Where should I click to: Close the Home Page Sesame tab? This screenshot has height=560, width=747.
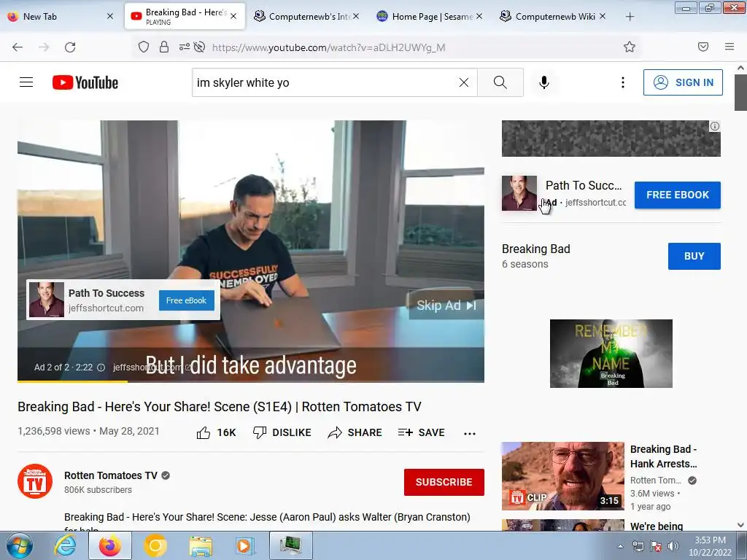(x=479, y=16)
